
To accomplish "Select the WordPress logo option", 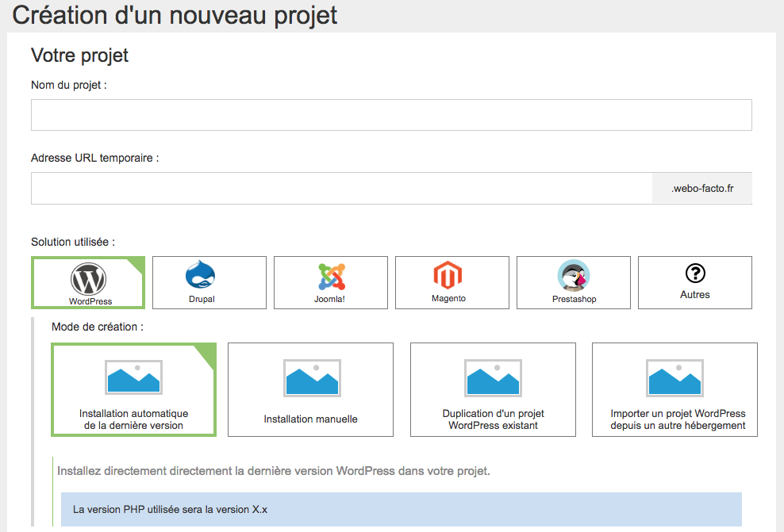I will 88,279.
